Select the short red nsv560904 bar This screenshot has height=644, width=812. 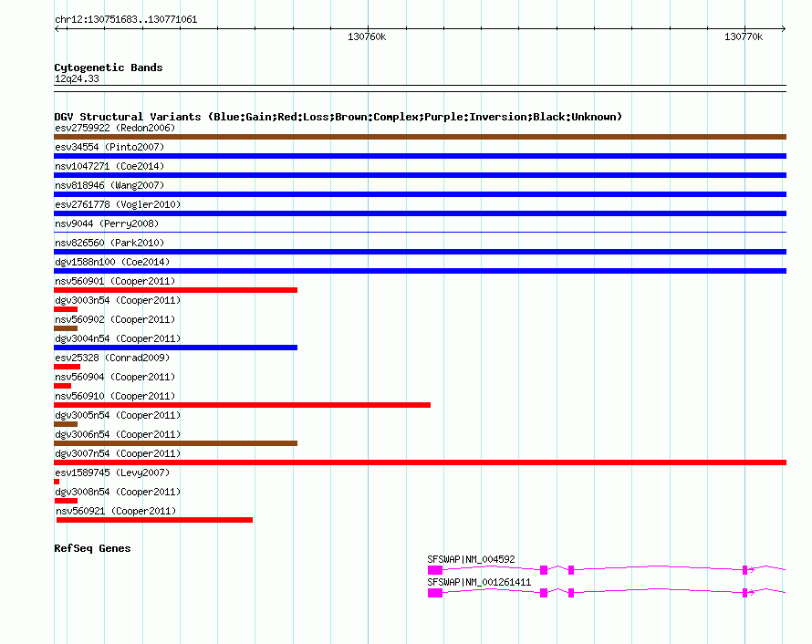pyautogui.click(x=63, y=386)
